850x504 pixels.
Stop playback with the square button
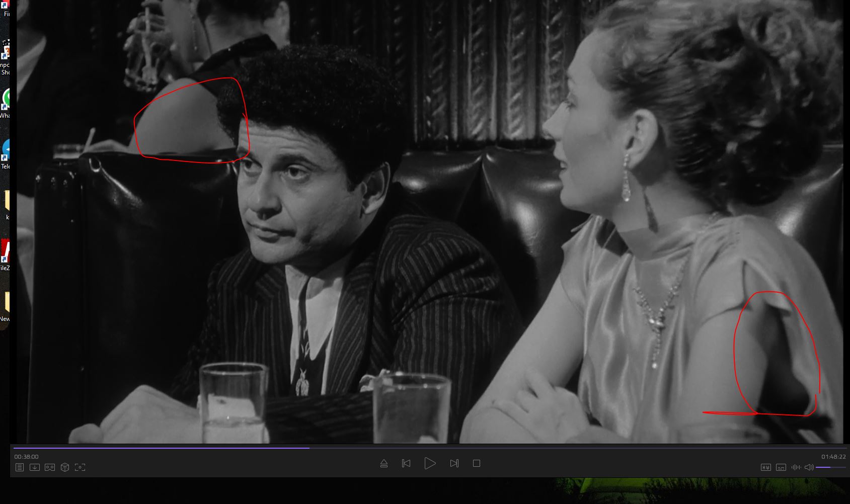pyautogui.click(x=477, y=463)
